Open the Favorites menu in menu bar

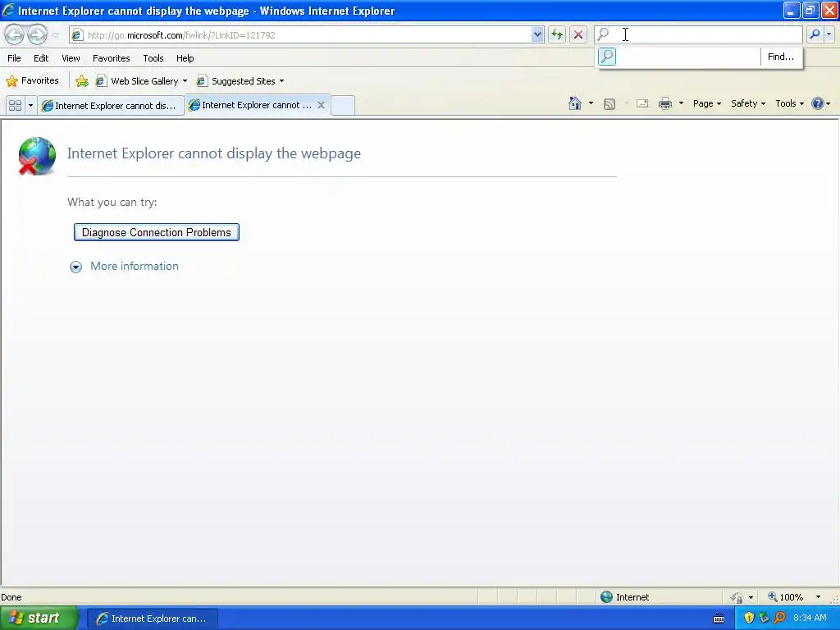pos(112,58)
